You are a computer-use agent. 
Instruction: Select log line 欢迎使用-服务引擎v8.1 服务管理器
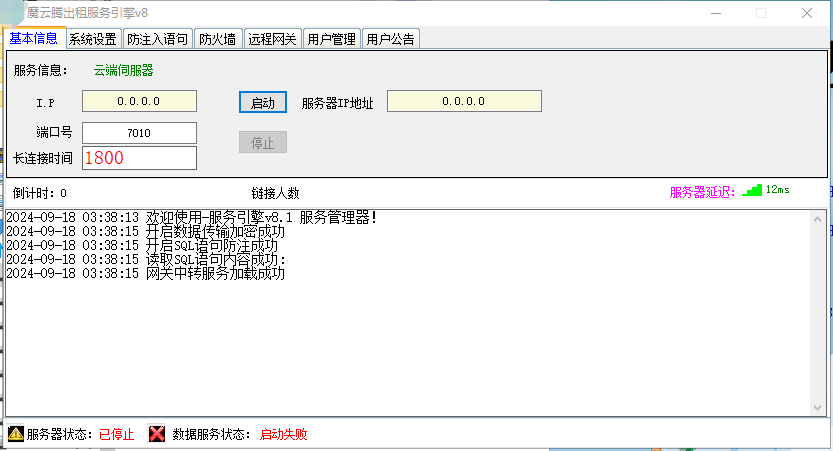(x=191, y=217)
